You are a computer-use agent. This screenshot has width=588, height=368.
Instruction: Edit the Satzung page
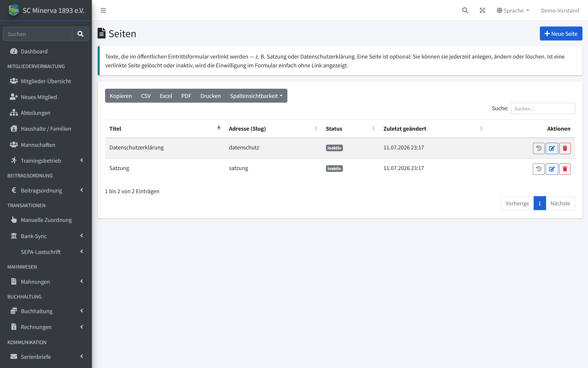pyautogui.click(x=552, y=169)
